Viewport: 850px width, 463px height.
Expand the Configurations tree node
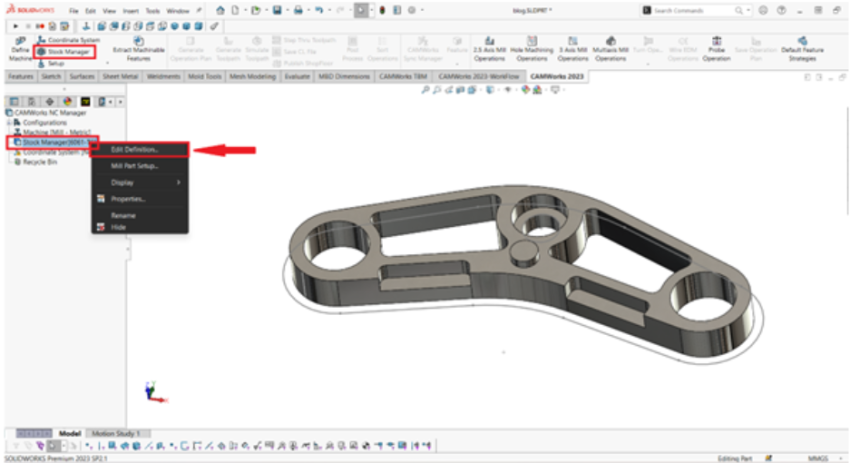(x=10, y=122)
